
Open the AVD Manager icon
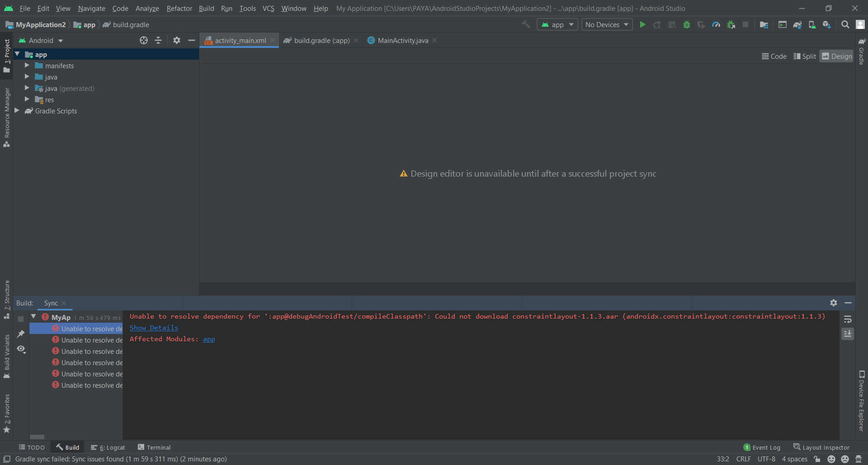(x=812, y=25)
